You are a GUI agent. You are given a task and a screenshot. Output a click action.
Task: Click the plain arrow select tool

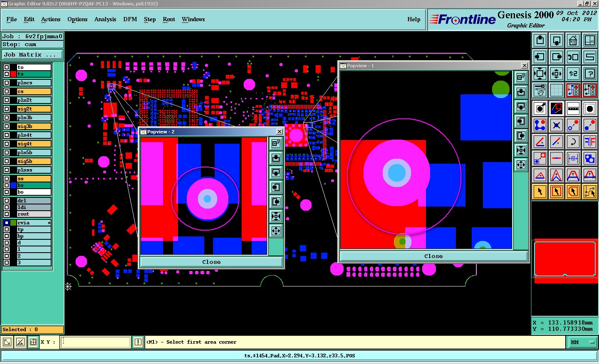[540, 192]
